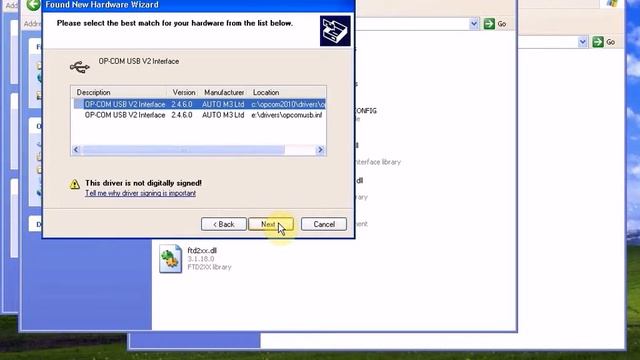The height and width of the screenshot is (360, 640).
Task: Go back with the Back button
Action: pyautogui.click(x=224, y=224)
